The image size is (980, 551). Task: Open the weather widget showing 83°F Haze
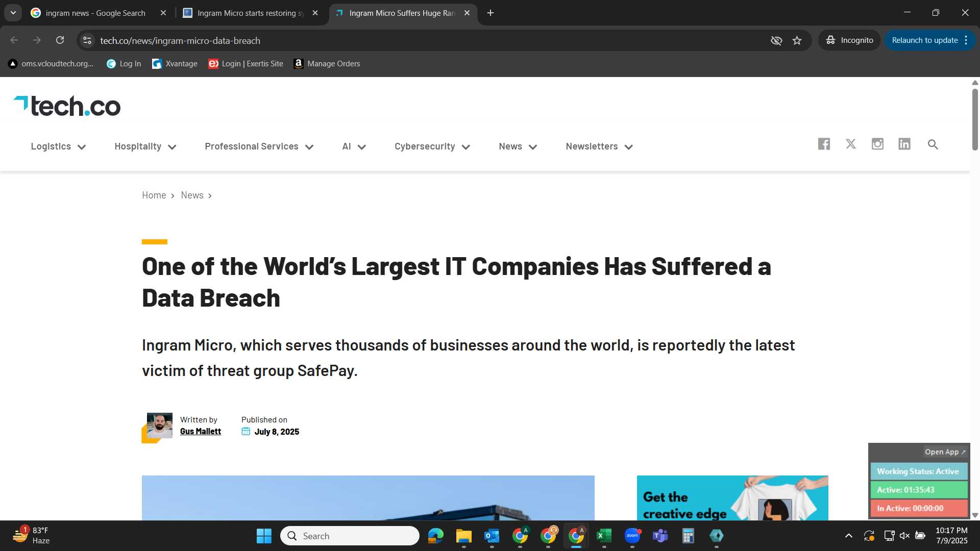32,536
